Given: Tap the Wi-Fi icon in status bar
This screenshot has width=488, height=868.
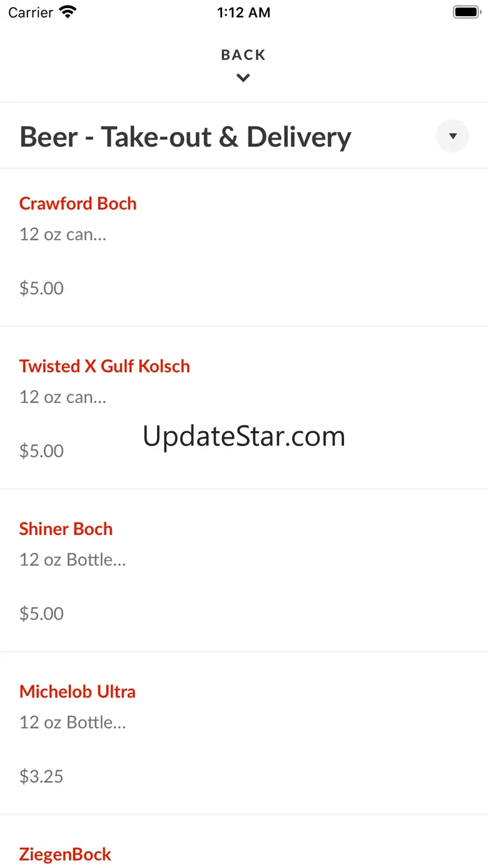Looking at the screenshot, I should pos(68,12).
